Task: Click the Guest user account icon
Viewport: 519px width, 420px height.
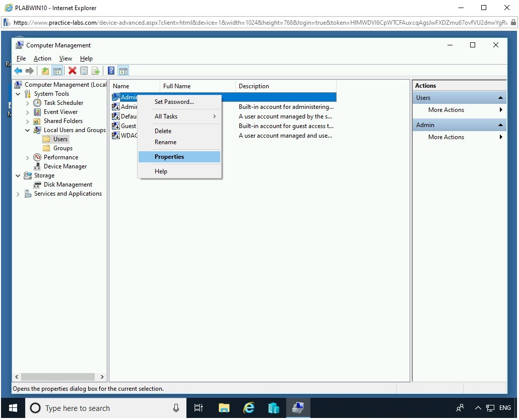Action: coord(115,126)
